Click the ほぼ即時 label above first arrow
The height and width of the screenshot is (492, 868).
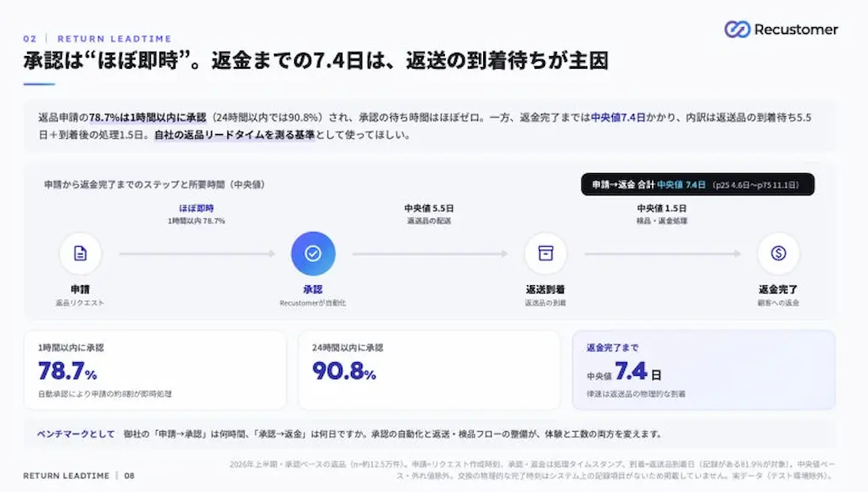(x=197, y=209)
